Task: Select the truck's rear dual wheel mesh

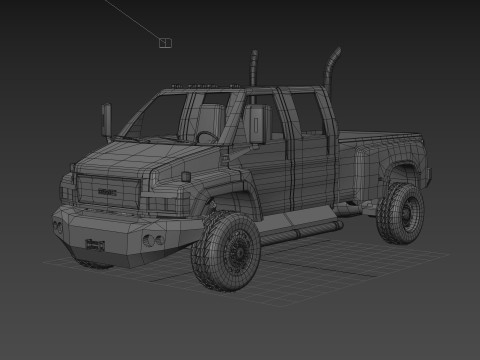Action: pos(401,214)
